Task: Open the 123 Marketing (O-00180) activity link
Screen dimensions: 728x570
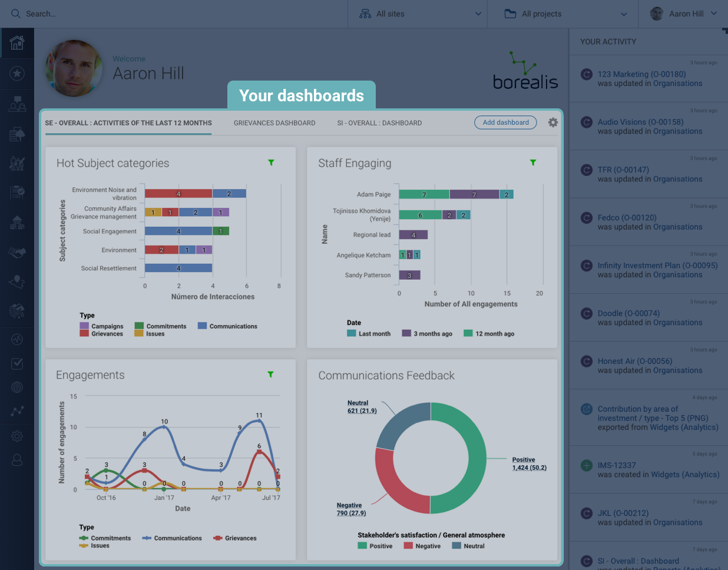Action: 641,74
